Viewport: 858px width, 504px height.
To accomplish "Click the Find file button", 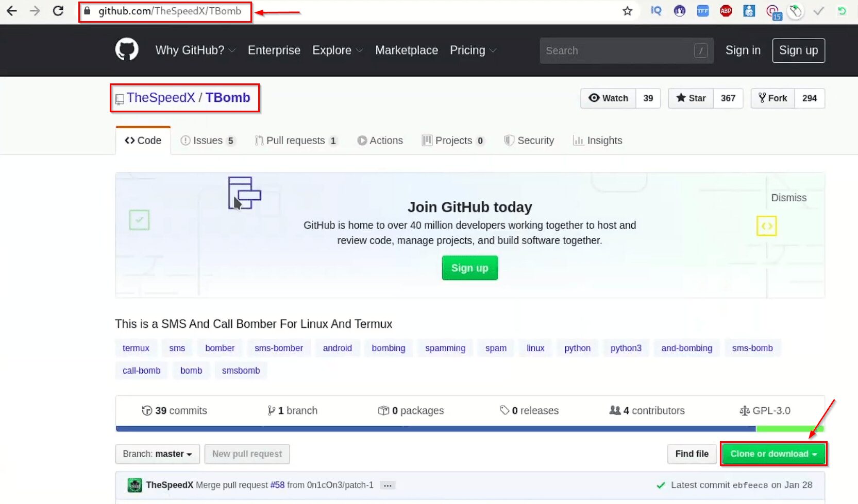I will 692,454.
